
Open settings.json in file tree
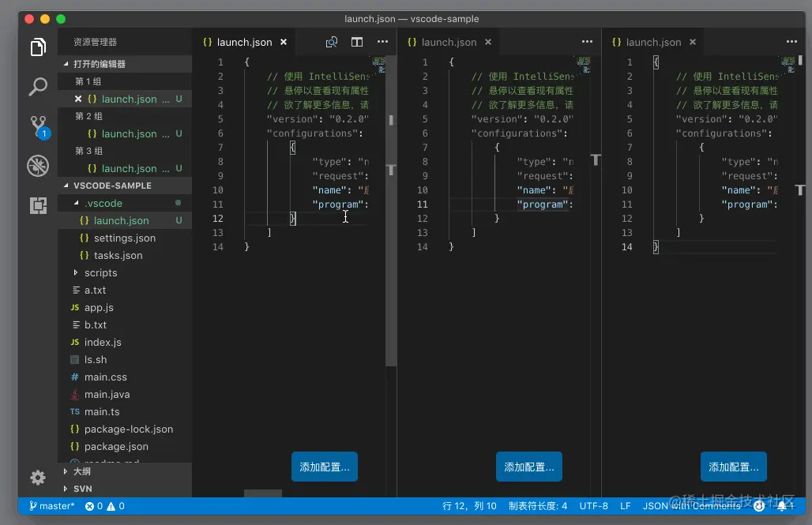[x=125, y=238]
